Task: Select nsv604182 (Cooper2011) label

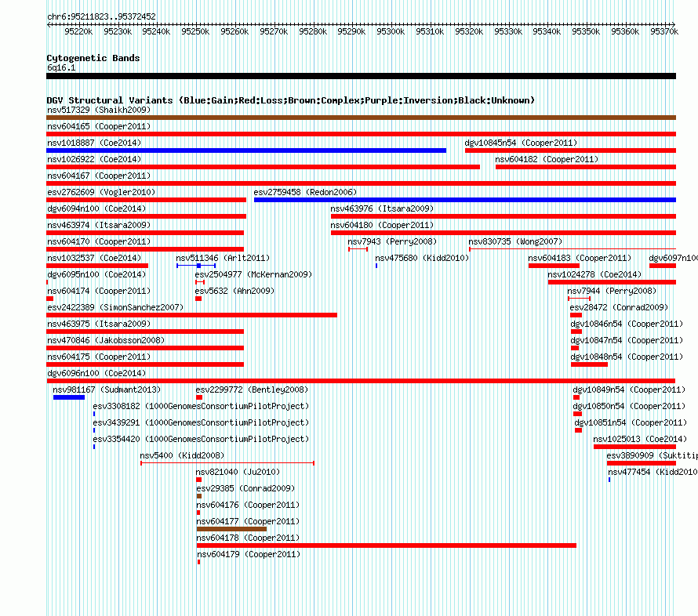Action: coord(547,159)
